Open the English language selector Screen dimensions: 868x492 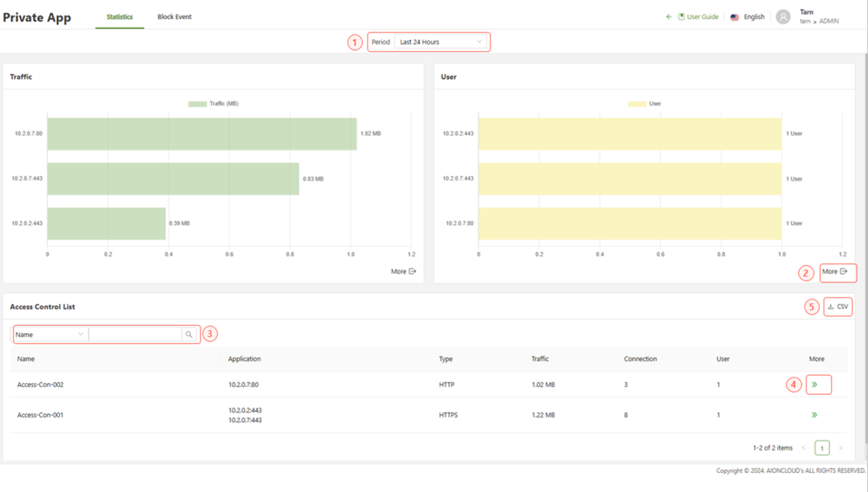click(x=754, y=17)
